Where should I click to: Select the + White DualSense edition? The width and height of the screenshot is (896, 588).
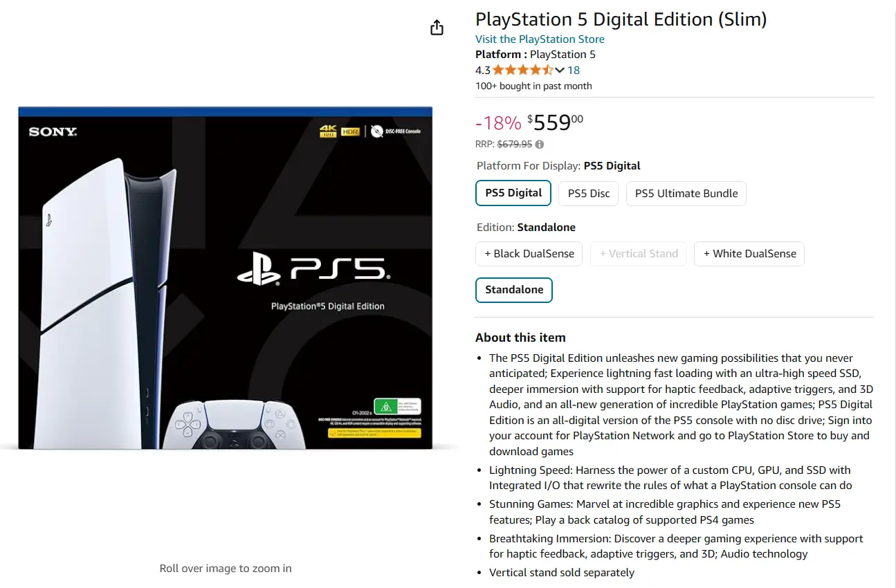pyautogui.click(x=749, y=254)
